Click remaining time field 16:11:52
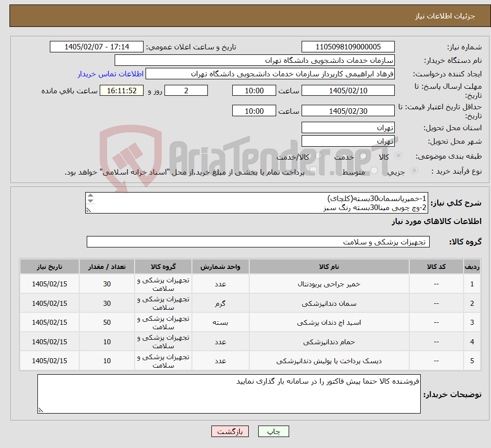491x448 pixels. tap(122, 91)
